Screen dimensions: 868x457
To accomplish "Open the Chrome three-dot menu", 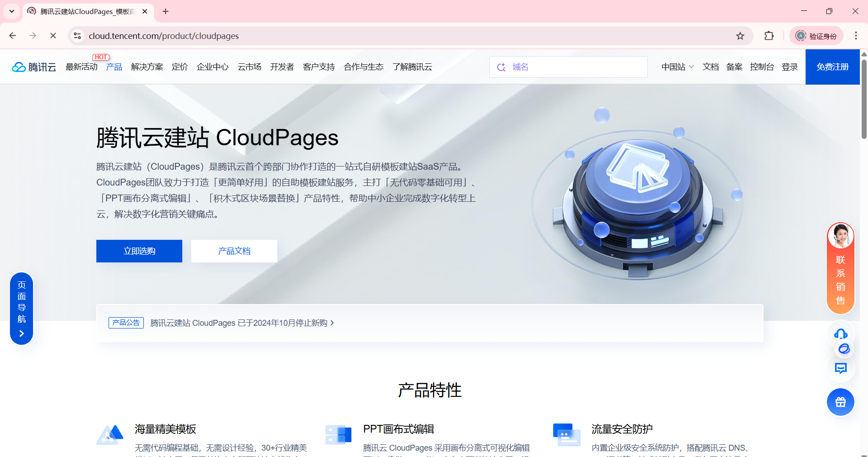I will point(856,36).
